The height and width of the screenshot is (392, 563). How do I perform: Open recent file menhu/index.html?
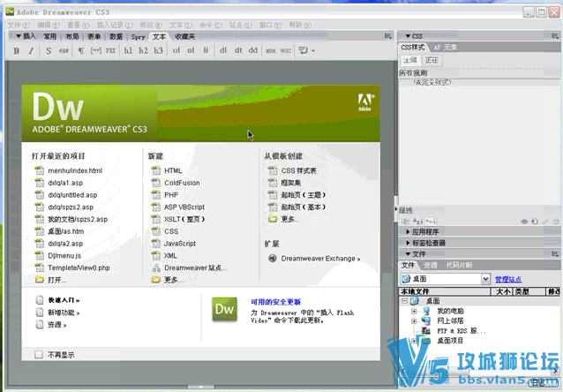(x=75, y=170)
